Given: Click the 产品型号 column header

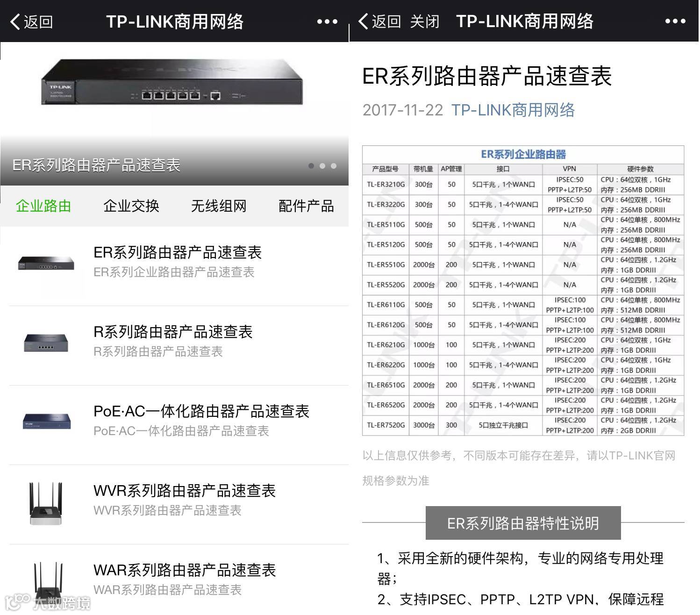Looking at the screenshot, I should tap(386, 169).
